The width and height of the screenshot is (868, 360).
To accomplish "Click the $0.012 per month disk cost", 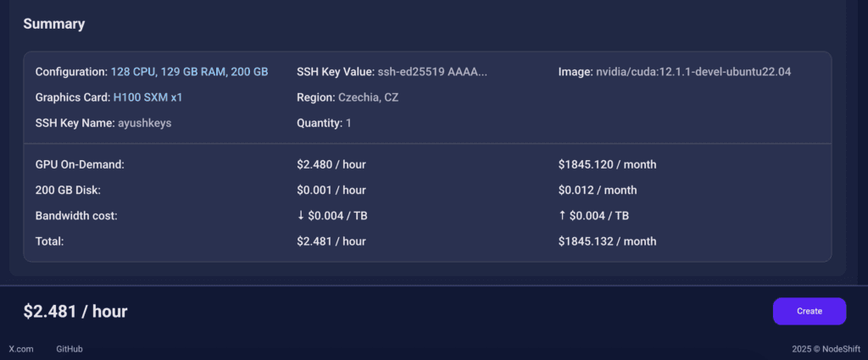I will pyautogui.click(x=598, y=190).
